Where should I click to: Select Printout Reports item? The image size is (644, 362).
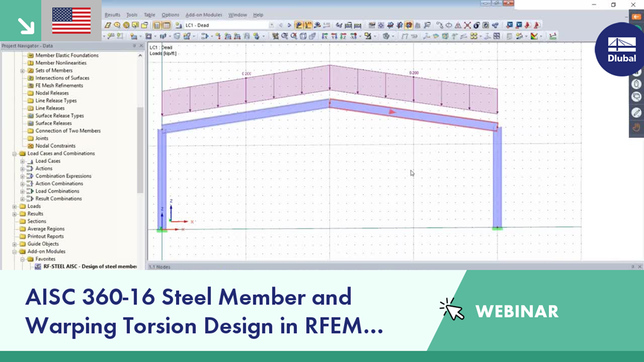(x=45, y=236)
